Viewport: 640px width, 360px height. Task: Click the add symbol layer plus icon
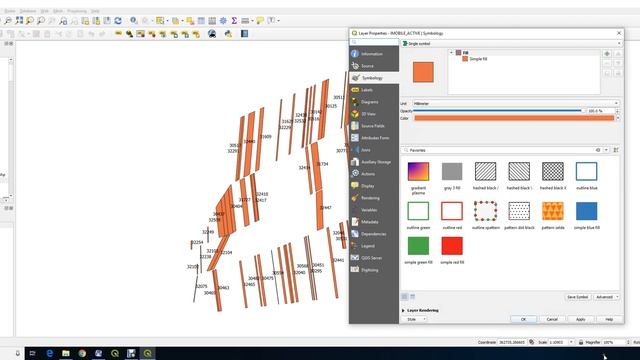[607, 54]
